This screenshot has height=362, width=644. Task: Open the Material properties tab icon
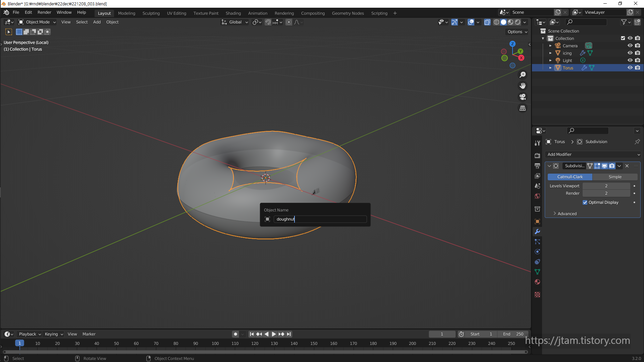537,282
